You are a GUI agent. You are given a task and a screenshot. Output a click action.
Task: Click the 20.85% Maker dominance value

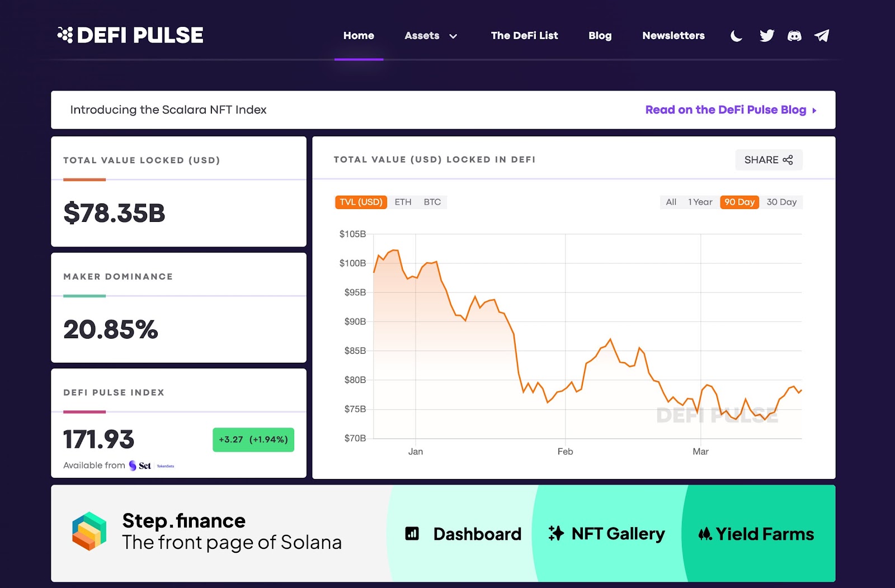tap(111, 329)
